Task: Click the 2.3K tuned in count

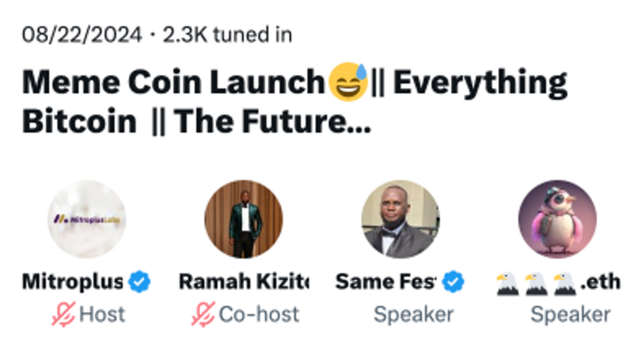Action: [228, 35]
